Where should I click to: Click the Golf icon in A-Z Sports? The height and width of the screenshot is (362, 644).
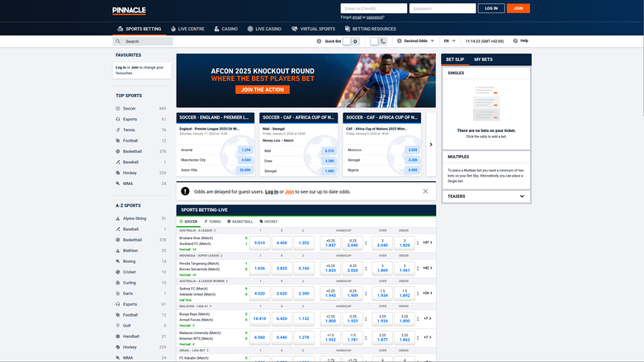[x=119, y=325]
